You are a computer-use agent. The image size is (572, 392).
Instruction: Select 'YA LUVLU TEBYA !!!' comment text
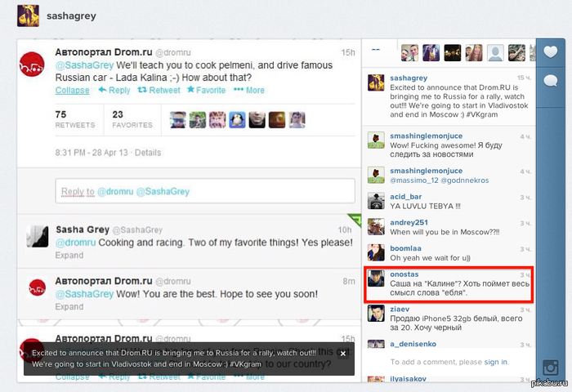tap(426, 206)
